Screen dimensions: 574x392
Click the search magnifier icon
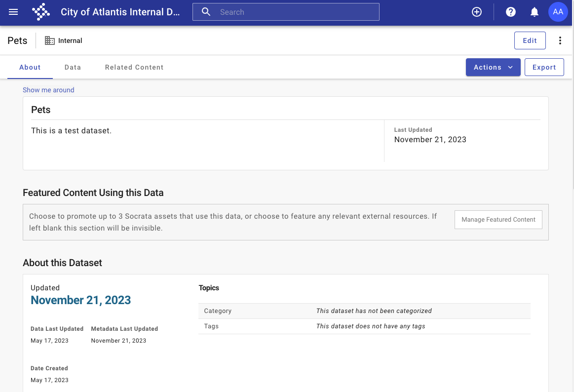pos(206,12)
